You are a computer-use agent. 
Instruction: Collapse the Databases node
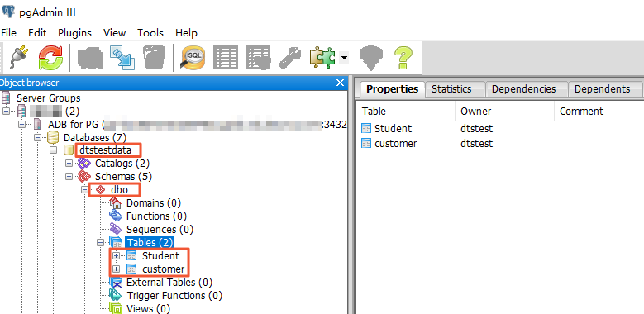(x=37, y=137)
